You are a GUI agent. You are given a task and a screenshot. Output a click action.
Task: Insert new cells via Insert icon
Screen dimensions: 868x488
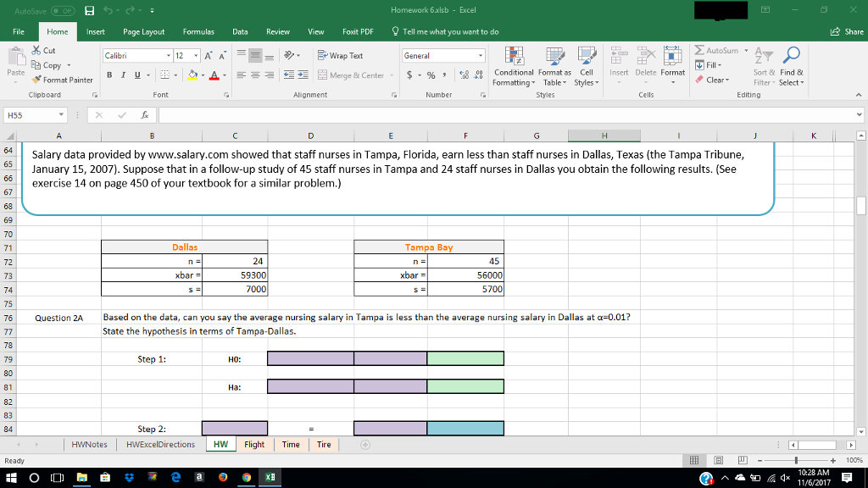[620, 59]
